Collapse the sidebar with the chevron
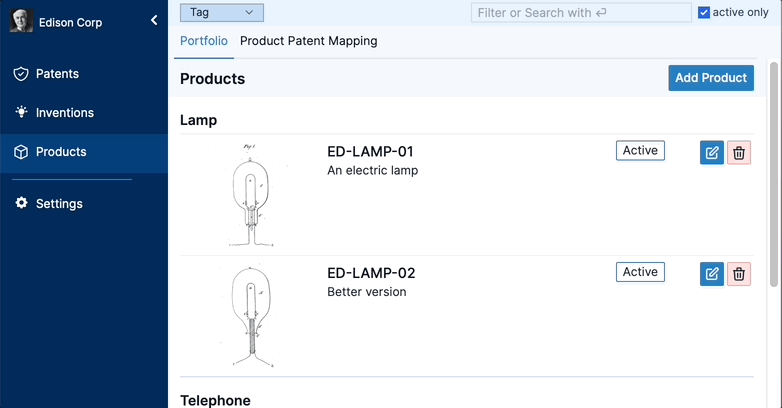782x408 pixels. pyautogui.click(x=154, y=20)
